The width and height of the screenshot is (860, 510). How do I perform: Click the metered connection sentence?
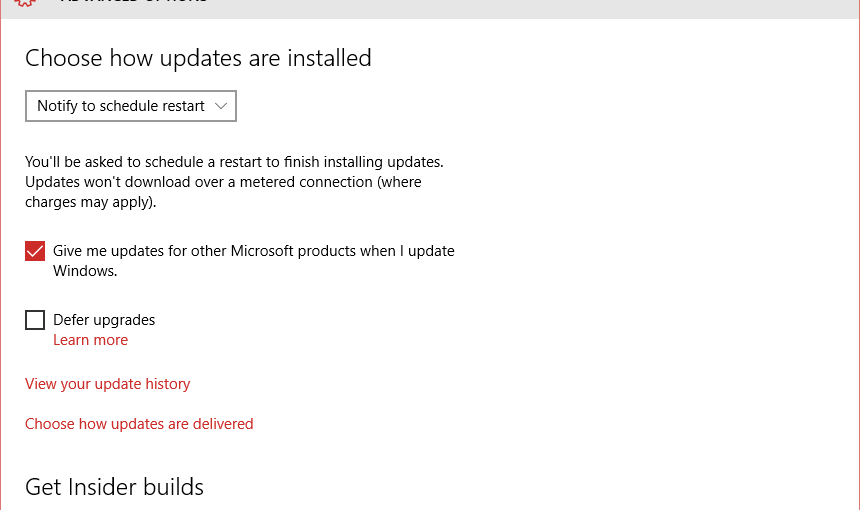223,182
